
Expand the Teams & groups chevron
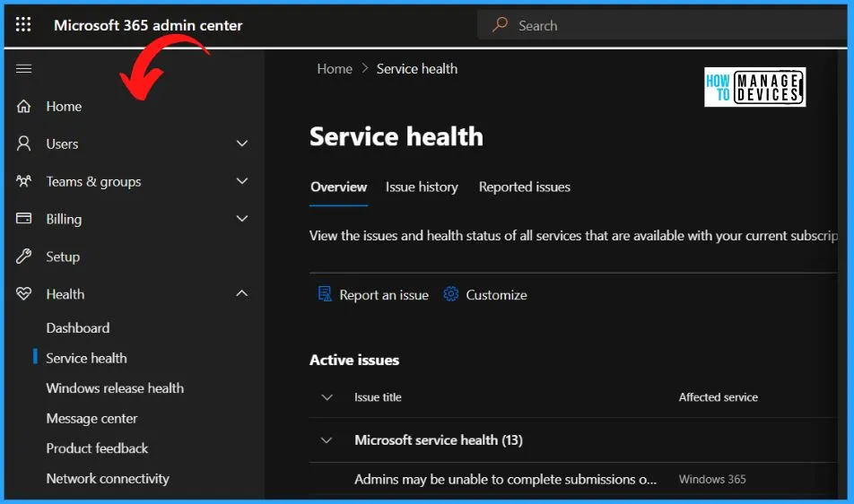click(x=242, y=181)
